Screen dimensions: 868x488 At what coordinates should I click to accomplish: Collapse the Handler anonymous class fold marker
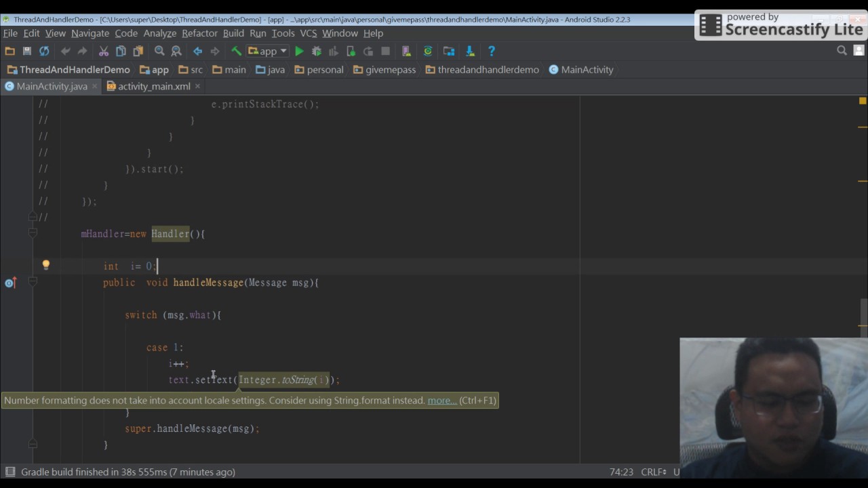click(33, 234)
